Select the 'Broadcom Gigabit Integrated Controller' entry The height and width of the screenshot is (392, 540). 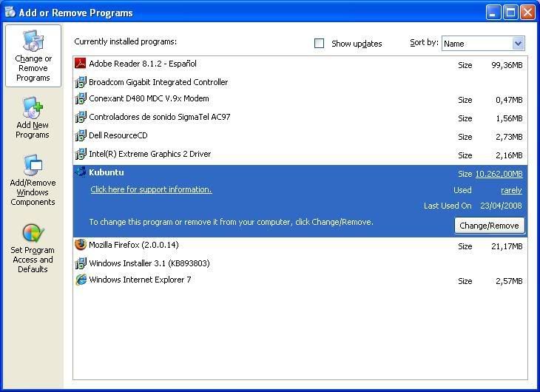(300, 82)
